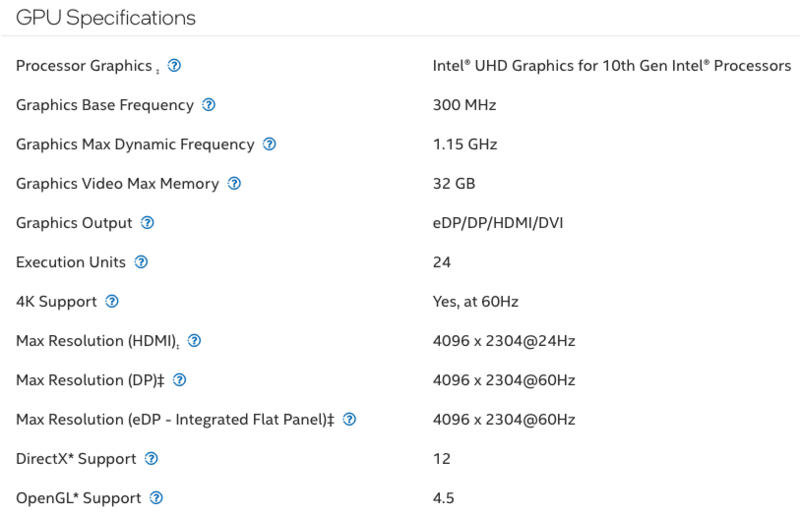Select the 300 MHz base frequency value
The height and width of the screenshot is (514, 800).
click(464, 105)
